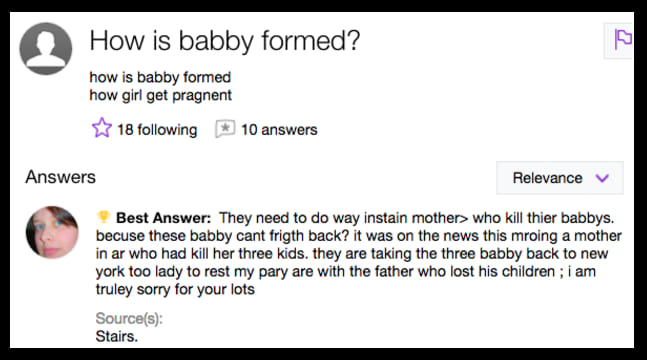Click the asker's gray anonymous avatar
647x360 pixels.
pos(46,49)
